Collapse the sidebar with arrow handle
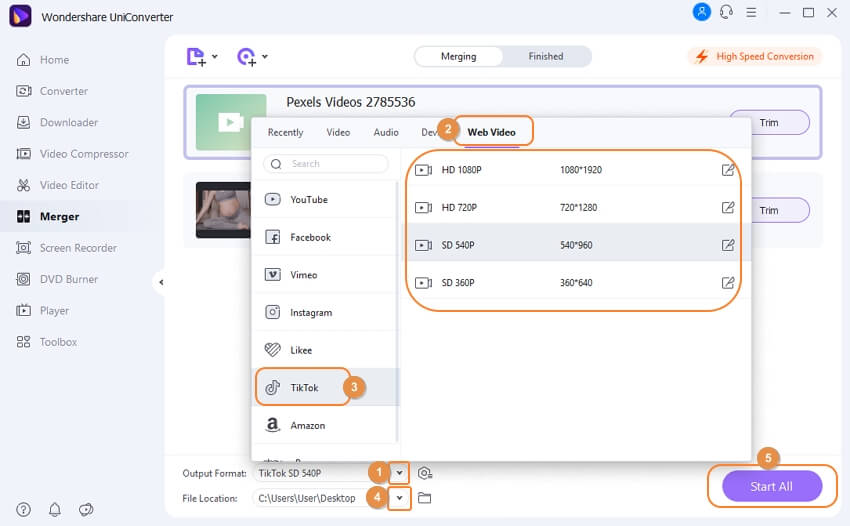850x526 pixels. 160,282
